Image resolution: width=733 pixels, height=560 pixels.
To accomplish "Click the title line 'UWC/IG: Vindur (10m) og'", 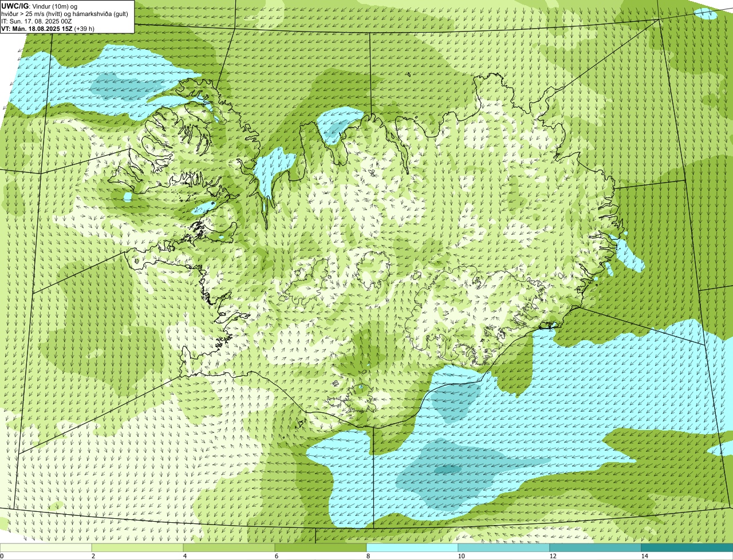I will tap(40, 6).
